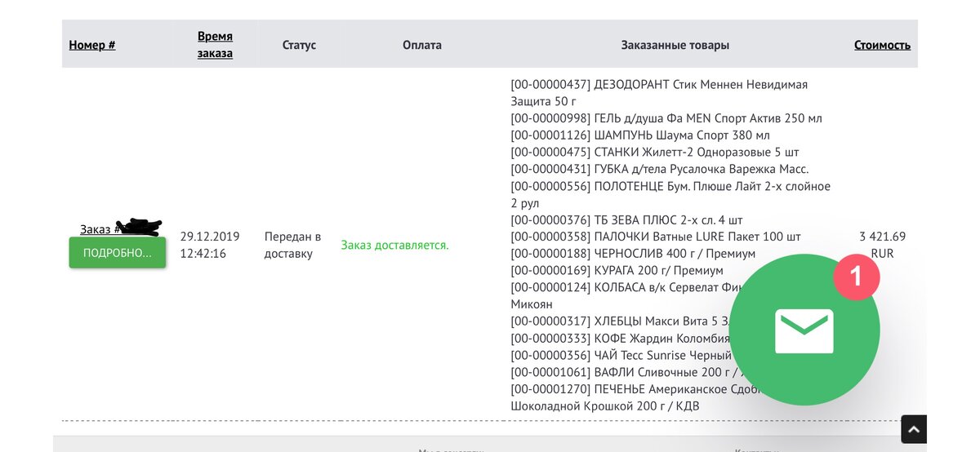Select the СТАНКИ Жилетт-2 Одноразовые item line
The height and width of the screenshot is (452, 980).
pyautogui.click(x=654, y=153)
